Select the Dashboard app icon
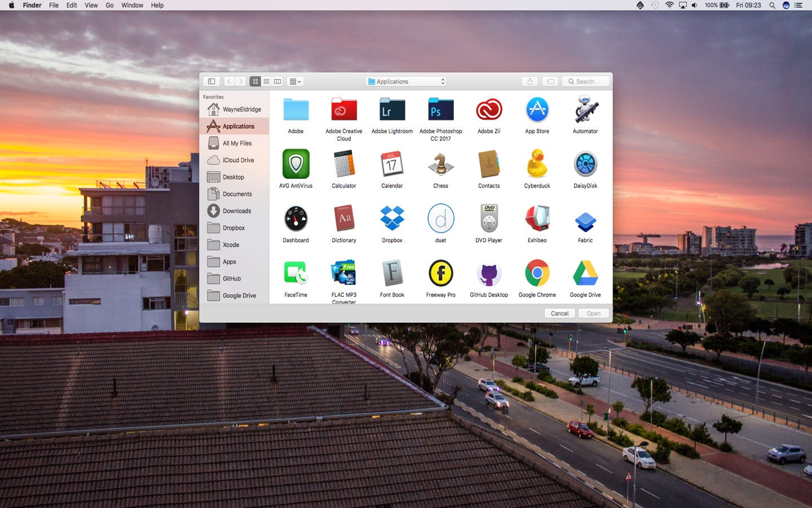 coord(295,219)
